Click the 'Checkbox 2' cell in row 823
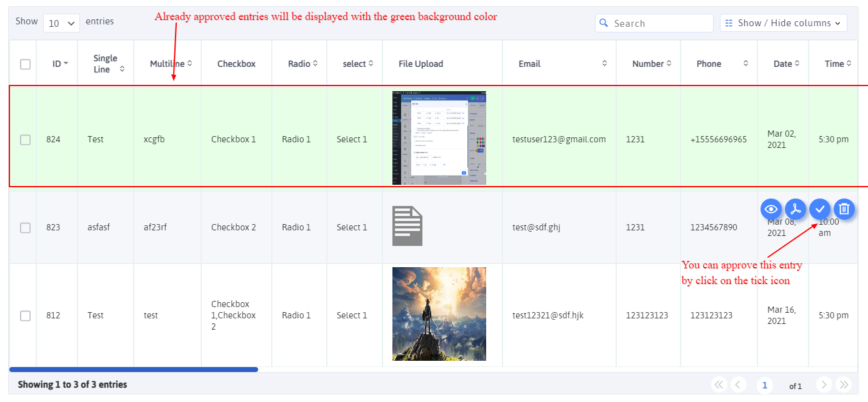The image size is (868, 402). click(234, 227)
